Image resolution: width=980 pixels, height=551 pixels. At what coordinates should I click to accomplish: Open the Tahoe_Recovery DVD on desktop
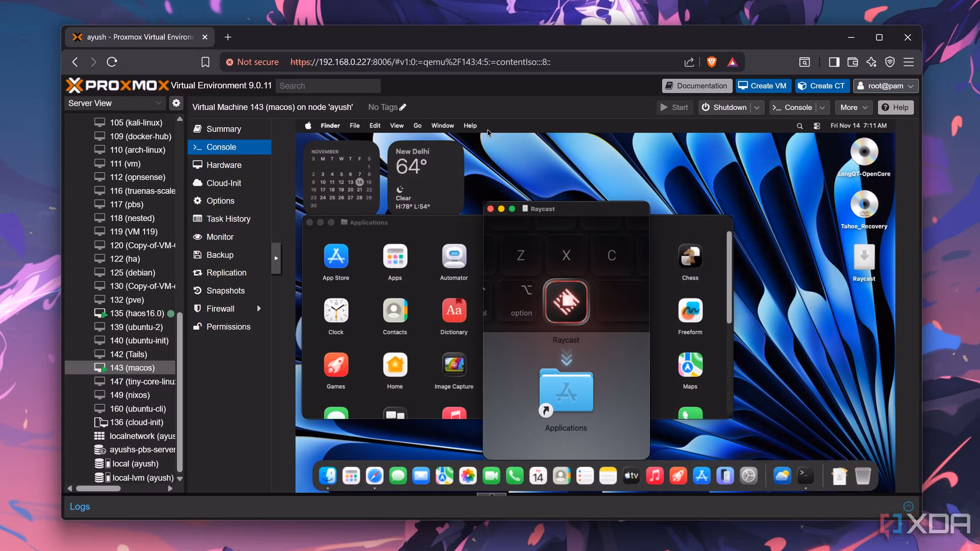pyautogui.click(x=864, y=205)
